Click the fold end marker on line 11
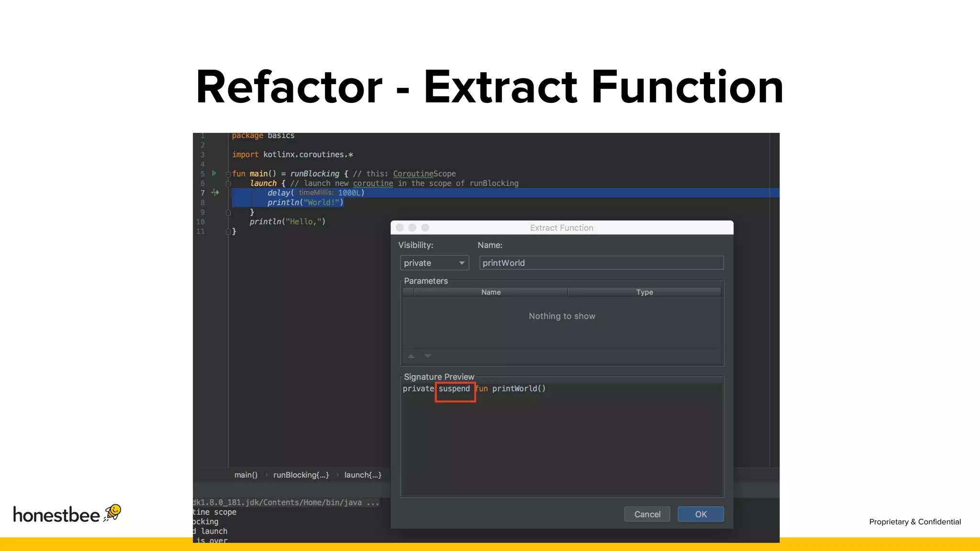Viewport: 980px width, 551px height. pos(228,231)
